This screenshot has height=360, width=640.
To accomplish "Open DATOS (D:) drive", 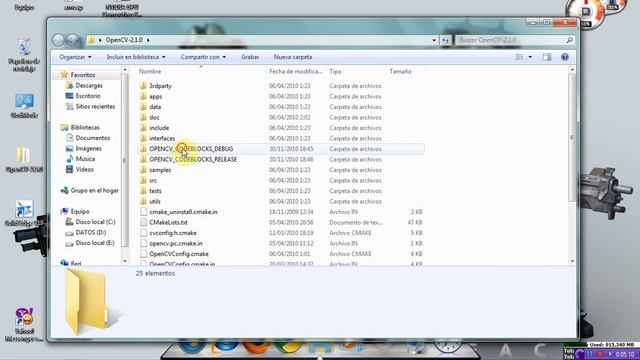I will pyautogui.click(x=90, y=233).
